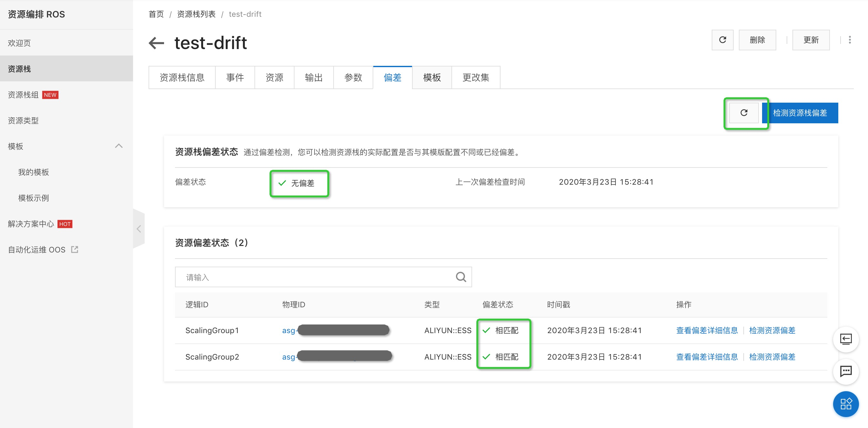Click the 物理ID column header
Viewport: 868px width, 428px height.
(294, 304)
